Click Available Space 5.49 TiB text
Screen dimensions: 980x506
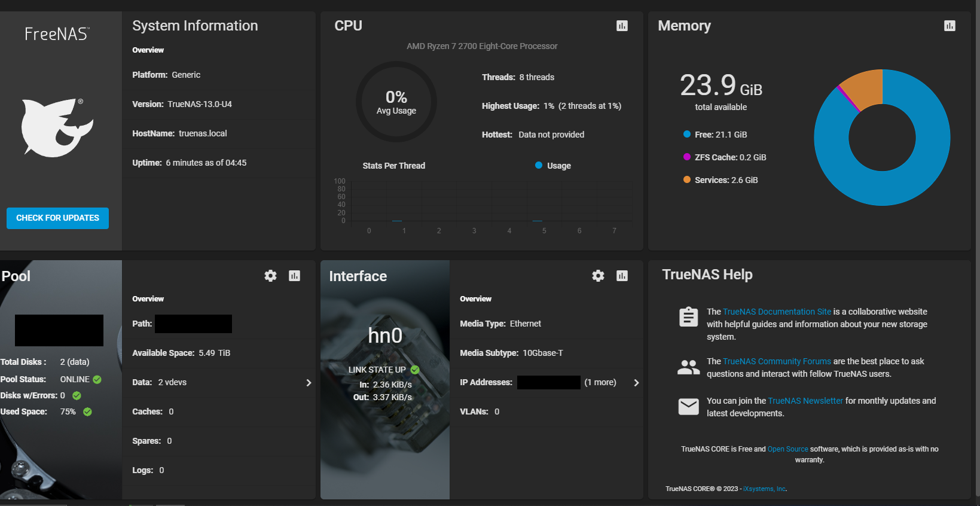pyautogui.click(x=181, y=353)
